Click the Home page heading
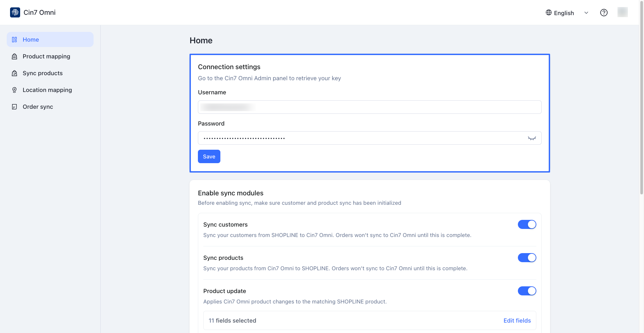This screenshot has width=644, height=333. pyautogui.click(x=201, y=40)
